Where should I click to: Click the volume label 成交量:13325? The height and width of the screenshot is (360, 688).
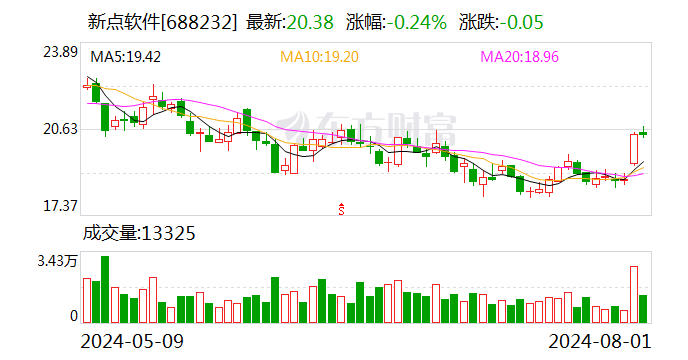point(139,233)
